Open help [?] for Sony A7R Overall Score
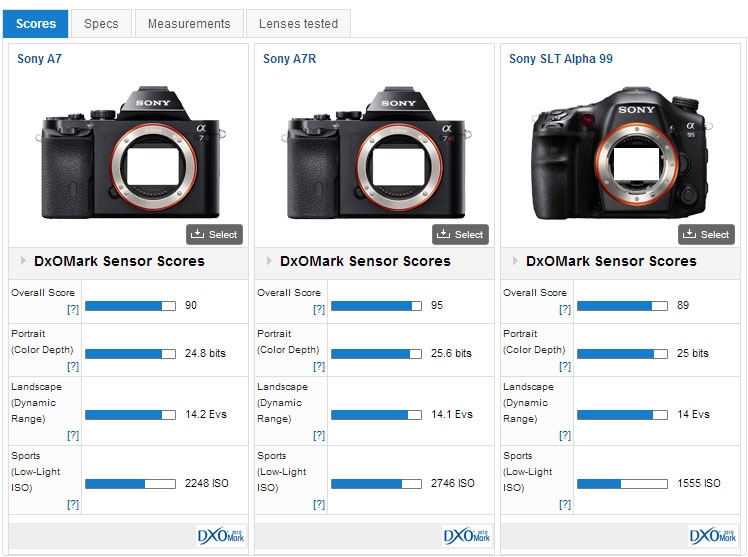This screenshot has width=748, height=557. tap(319, 309)
